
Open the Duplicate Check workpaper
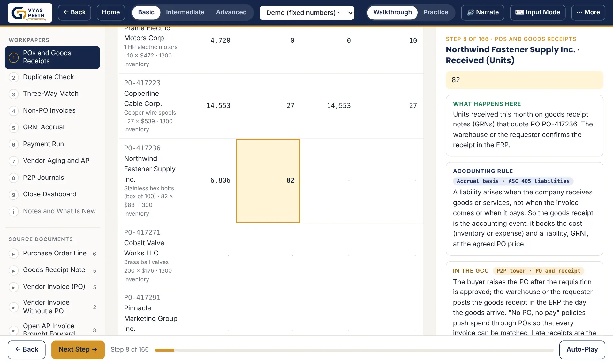pyautogui.click(x=52, y=77)
